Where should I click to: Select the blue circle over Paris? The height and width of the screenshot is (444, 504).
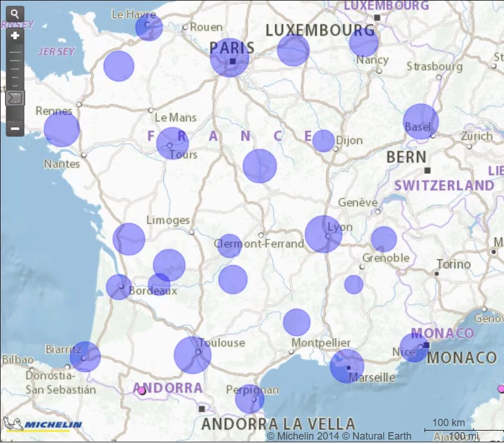229,58
